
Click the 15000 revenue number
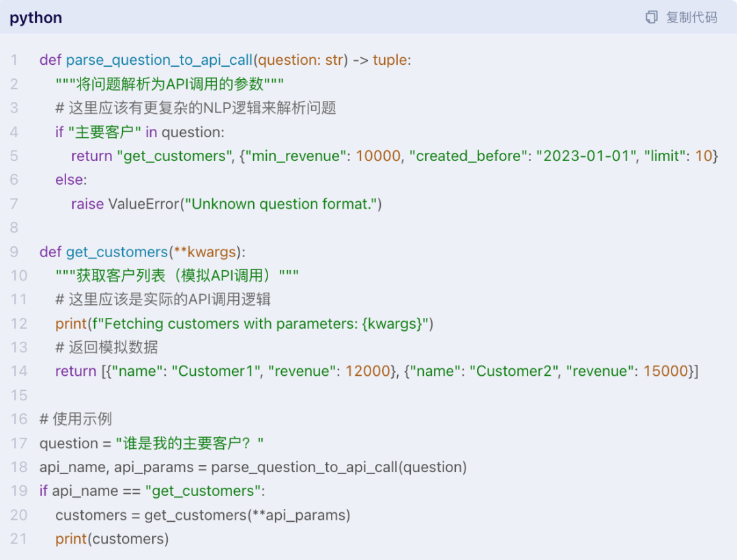pos(665,371)
